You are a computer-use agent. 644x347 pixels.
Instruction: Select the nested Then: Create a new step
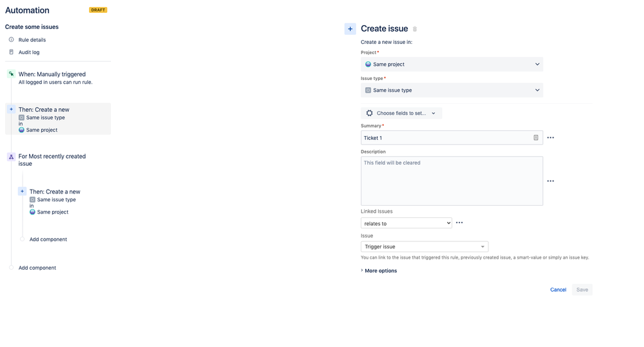pyautogui.click(x=55, y=201)
